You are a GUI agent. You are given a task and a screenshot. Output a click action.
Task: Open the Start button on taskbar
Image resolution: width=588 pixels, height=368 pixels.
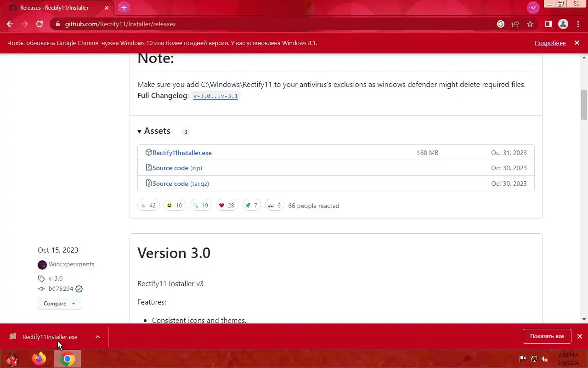pos(11,359)
